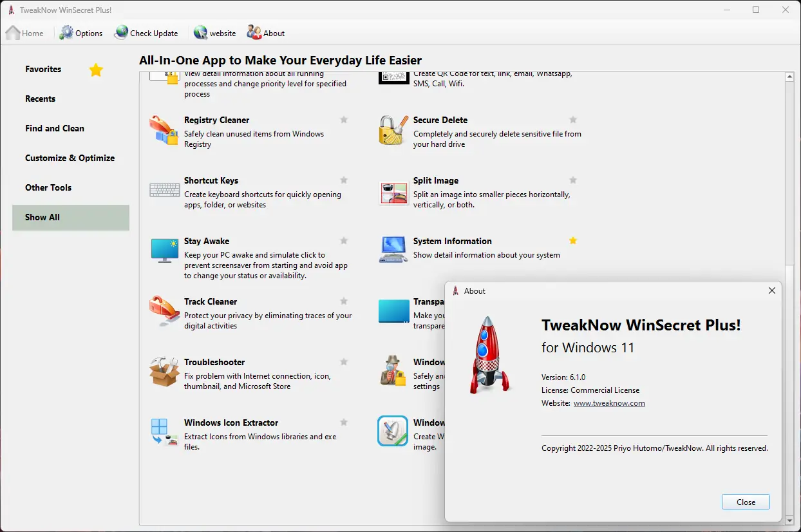Toggle favorite star for Stay Awake

click(344, 241)
